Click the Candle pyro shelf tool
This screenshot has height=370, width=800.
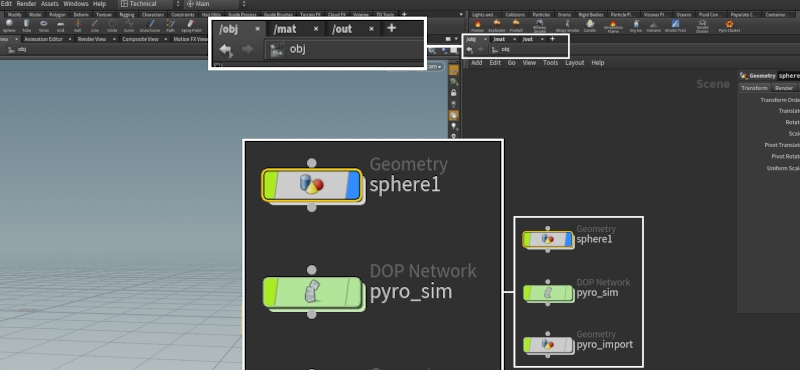tap(590, 26)
